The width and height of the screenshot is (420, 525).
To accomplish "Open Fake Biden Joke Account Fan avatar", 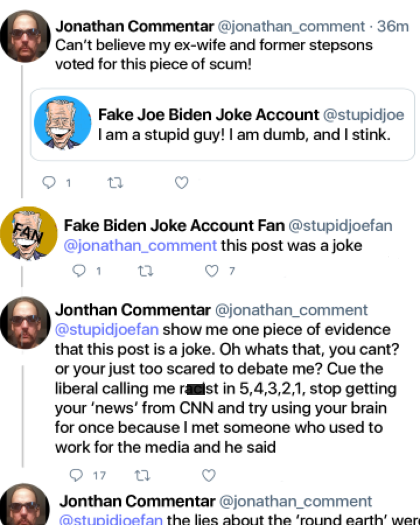I will tap(29, 233).
